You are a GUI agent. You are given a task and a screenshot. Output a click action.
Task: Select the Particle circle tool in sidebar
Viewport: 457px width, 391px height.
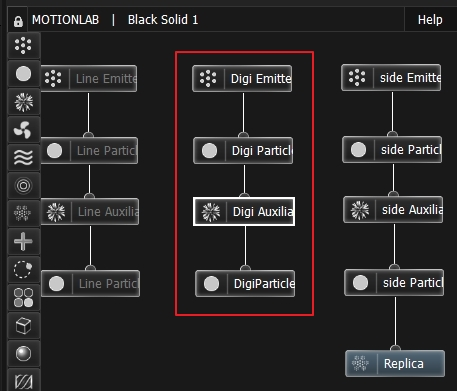click(23, 74)
